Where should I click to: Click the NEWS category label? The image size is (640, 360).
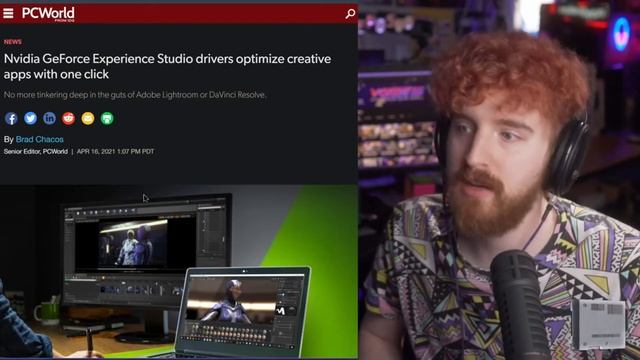(13, 42)
